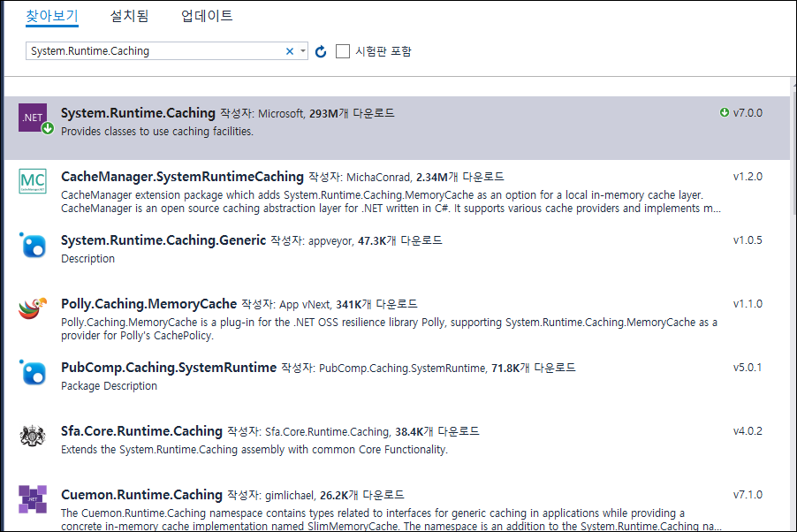The image size is (797, 532).
Task: Click the Polly.Caching.MemoryCache bird icon
Action: (33, 309)
